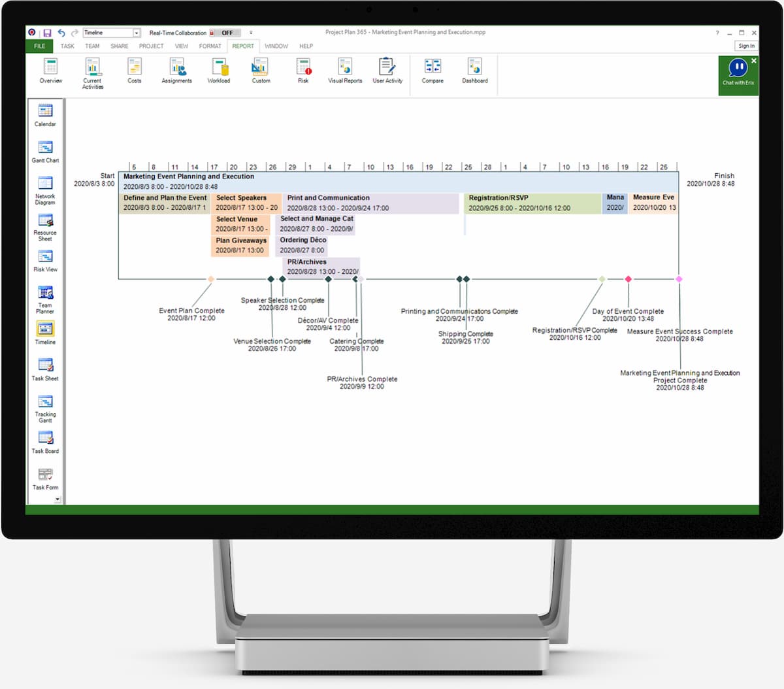Click the Save icon in quick access toolbar
The image size is (784, 689).
[x=47, y=33]
